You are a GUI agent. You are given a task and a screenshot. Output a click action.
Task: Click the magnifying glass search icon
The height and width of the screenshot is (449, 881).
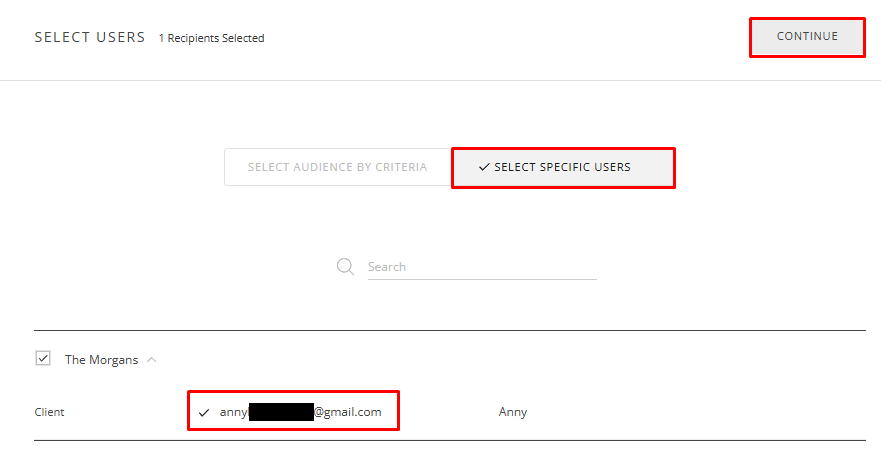coord(346,267)
